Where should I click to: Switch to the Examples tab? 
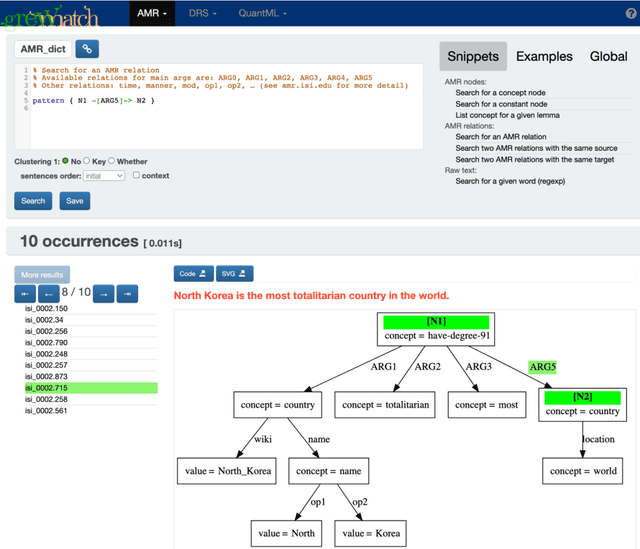pyautogui.click(x=544, y=56)
